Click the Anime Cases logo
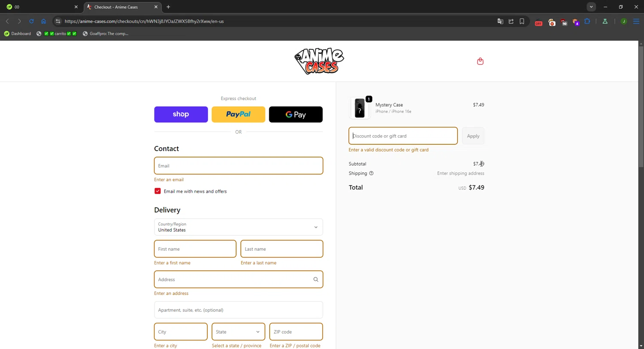The width and height of the screenshot is (644, 349). tap(319, 61)
